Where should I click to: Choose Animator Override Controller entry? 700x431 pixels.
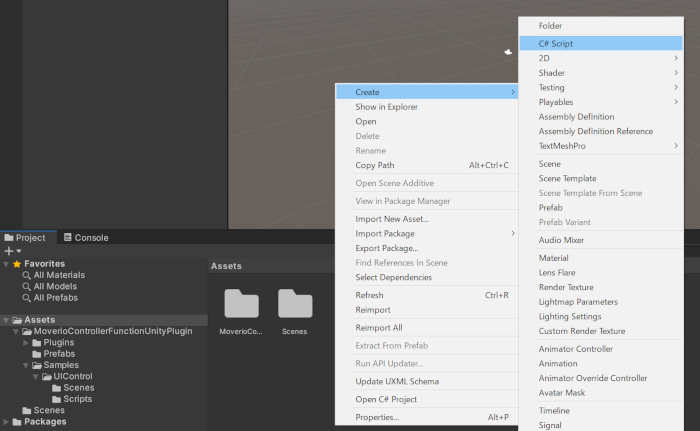(601, 378)
